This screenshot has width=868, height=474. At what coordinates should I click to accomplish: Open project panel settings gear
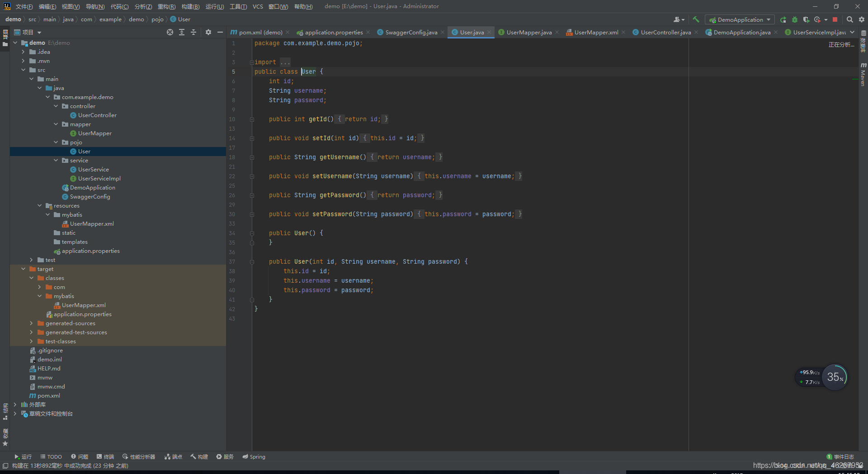point(208,32)
